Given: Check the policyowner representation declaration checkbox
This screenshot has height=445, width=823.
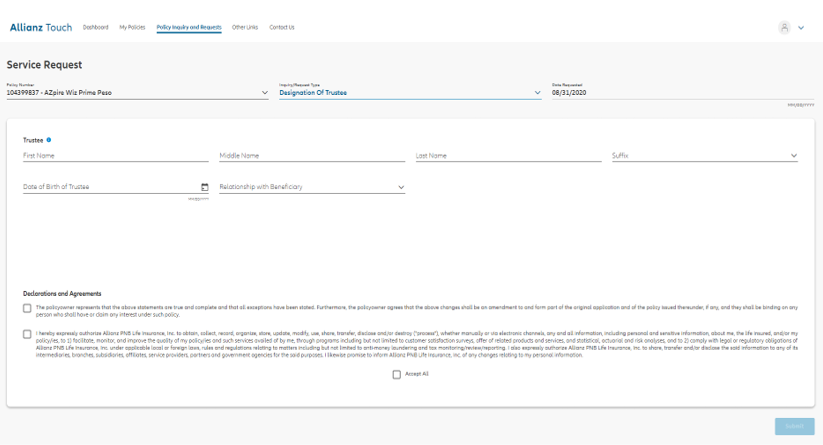Looking at the screenshot, I should (27, 308).
